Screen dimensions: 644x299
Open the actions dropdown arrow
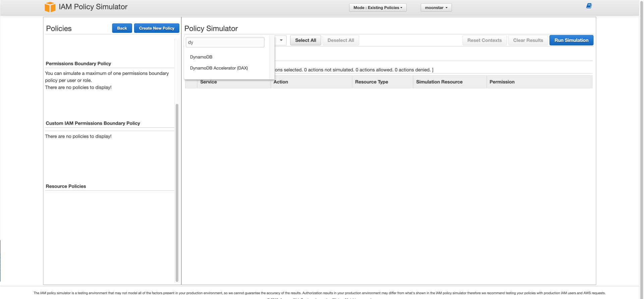281,40
